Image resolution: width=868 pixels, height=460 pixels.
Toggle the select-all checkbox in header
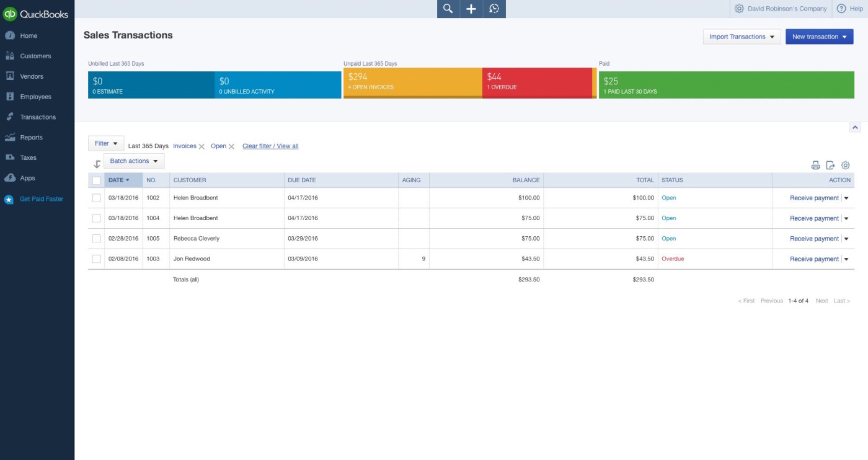(x=96, y=180)
